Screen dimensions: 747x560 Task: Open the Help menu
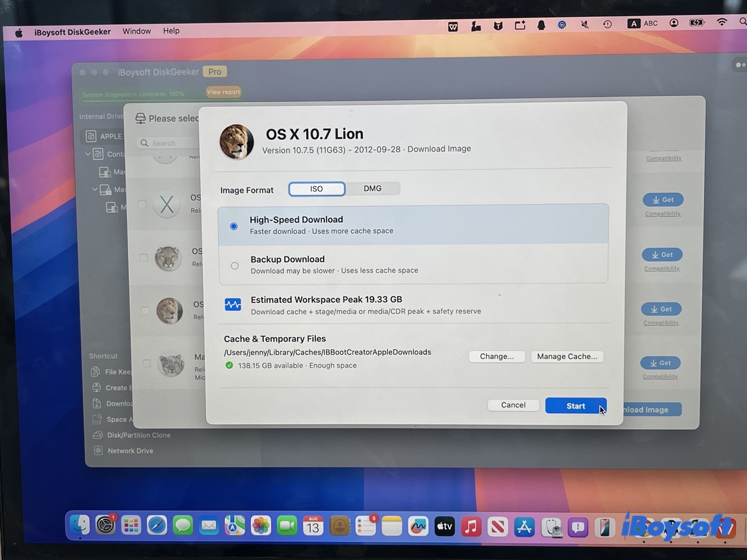[x=171, y=30]
